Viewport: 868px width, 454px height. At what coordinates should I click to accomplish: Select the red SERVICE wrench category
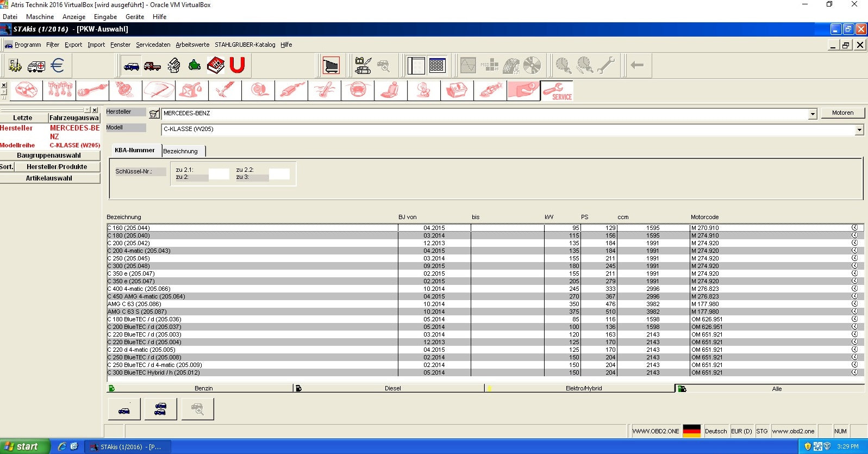point(557,90)
